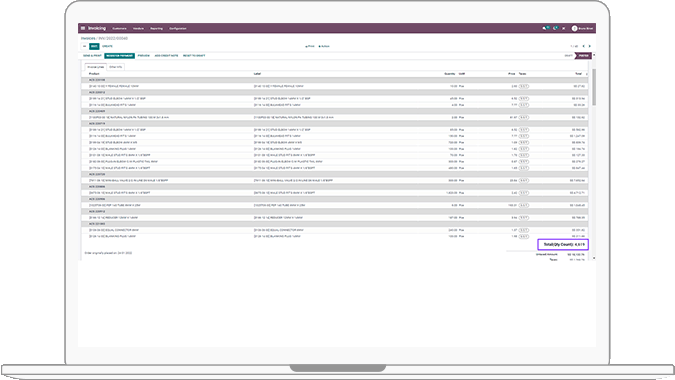Screen dimensions: 675x380
Task: Click the column options icon beside Total header
Action: tap(587, 74)
